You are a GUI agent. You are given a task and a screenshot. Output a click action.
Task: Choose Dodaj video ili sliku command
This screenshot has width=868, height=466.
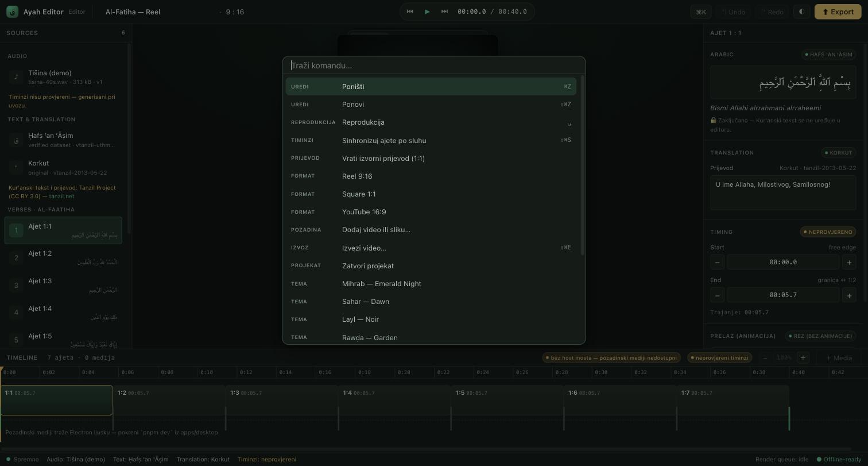[431, 230]
